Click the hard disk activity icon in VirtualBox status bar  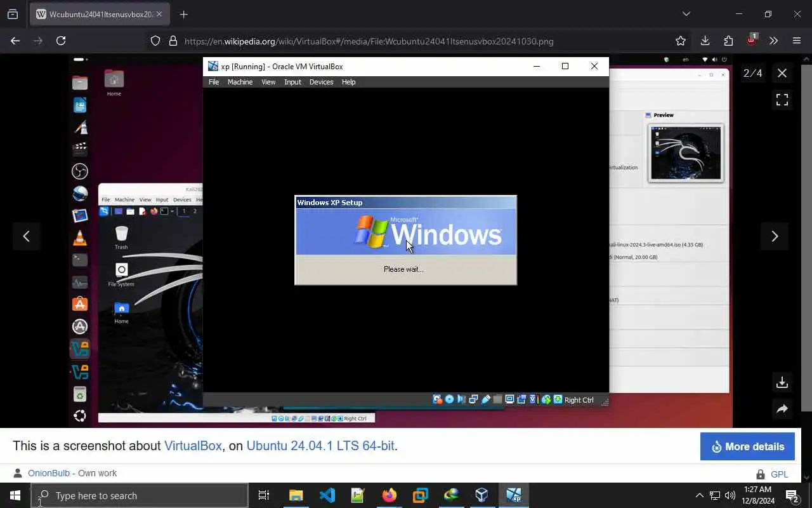click(438, 399)
